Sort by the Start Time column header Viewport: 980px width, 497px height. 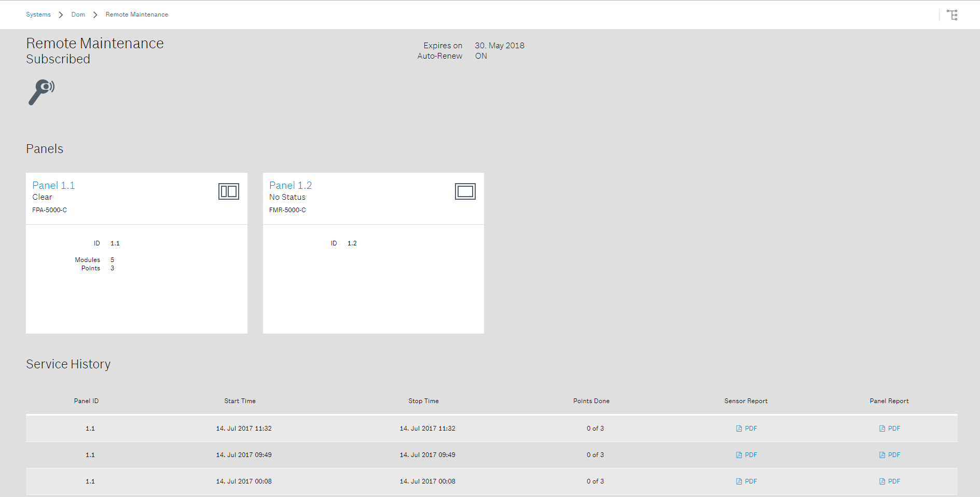[x=240, y=401]
